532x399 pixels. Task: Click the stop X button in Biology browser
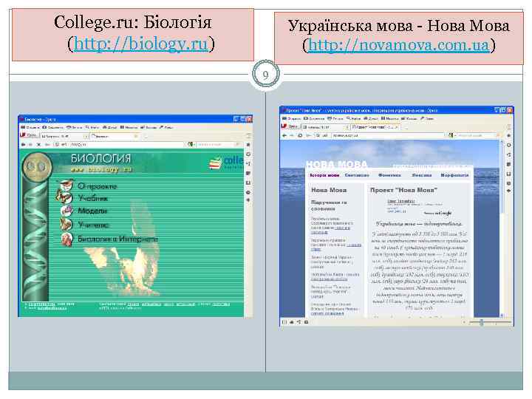tap(38, 145)
